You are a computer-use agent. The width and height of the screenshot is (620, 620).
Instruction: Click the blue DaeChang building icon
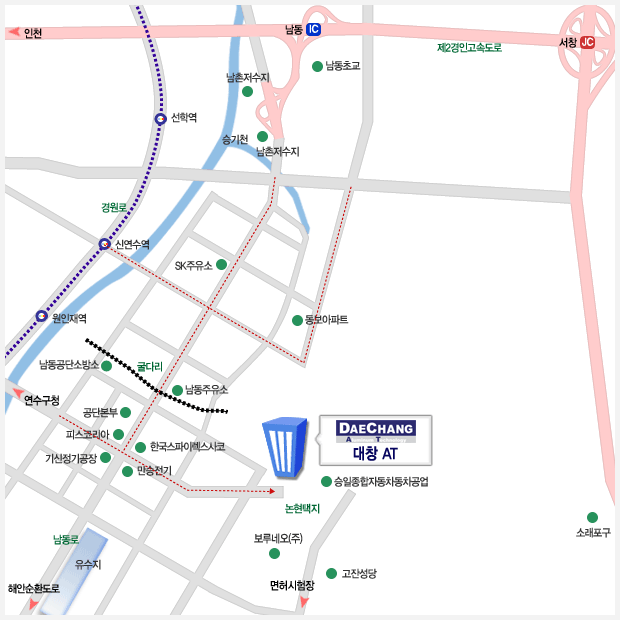287,448
